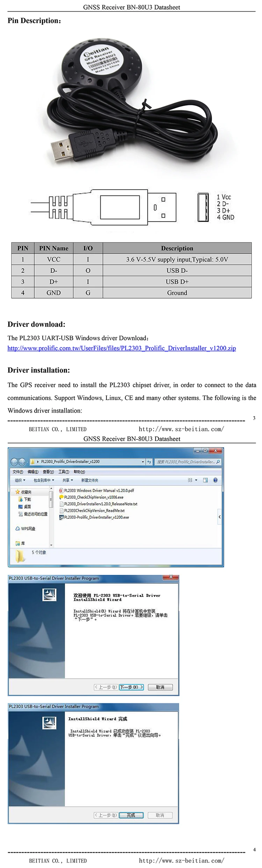Viewport: 262px width, 868px height.
Task: Open the 查看(V) menu
Action: [x=48, y=472]
